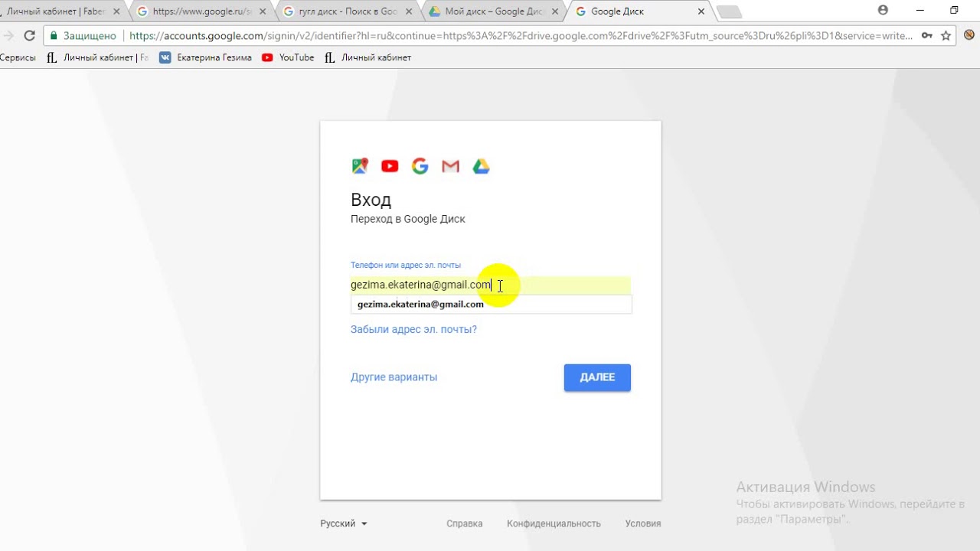Close the 'Google Диск' tab
Viewport: 980px width, 551px height.
[701, 11]
